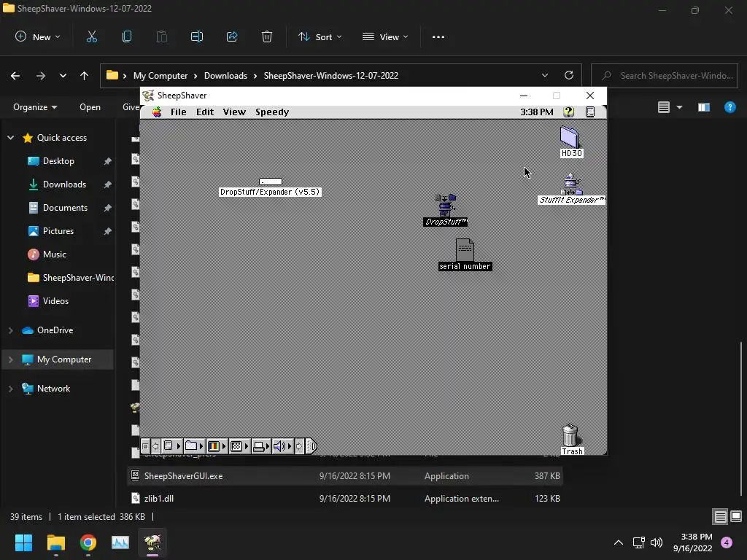Expand the OneDrive tree node
This screenshot has width=747, height=560.
(10, 330)
